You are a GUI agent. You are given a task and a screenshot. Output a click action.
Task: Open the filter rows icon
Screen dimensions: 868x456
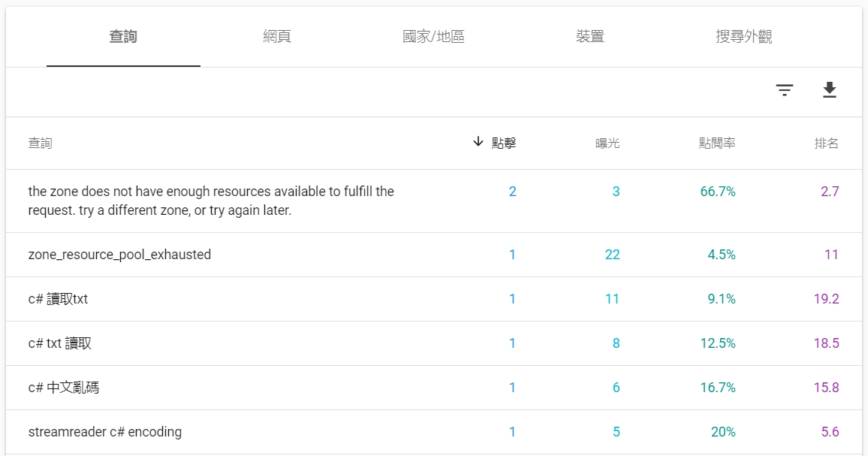[x=785, y=90]
